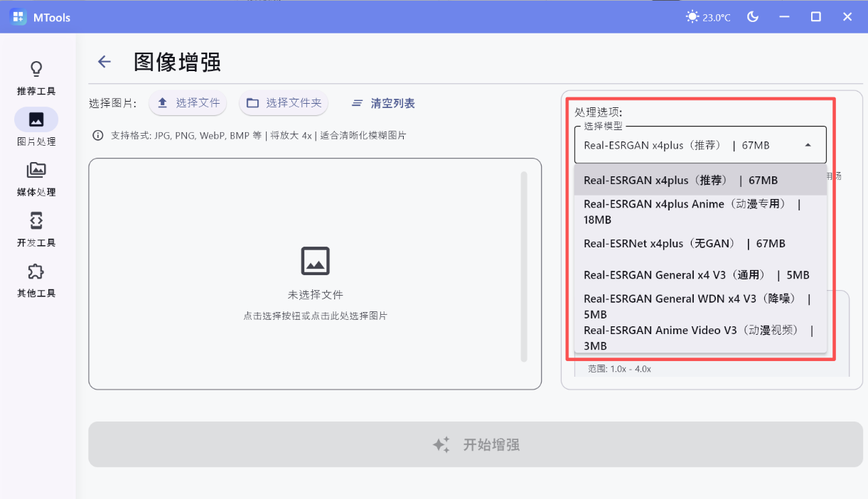Viewport: 868px width, 499px height.
Task: Open the 图片处理 sidebar section
Action: click(36, 129)
